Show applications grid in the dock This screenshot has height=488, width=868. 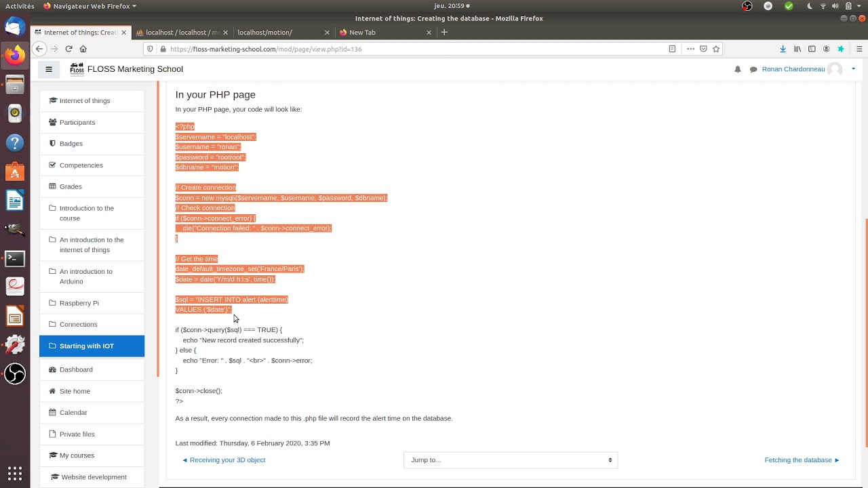pyautogui.click(x=15, y=472)
